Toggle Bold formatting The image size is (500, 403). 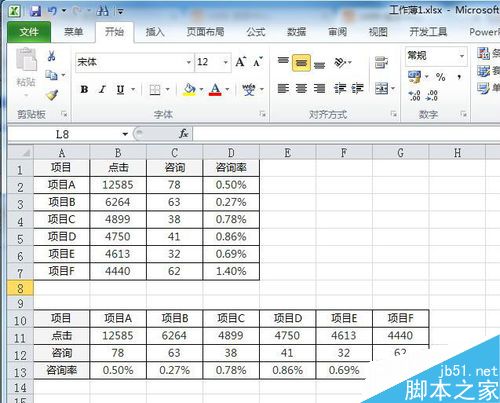pos(84,89)
